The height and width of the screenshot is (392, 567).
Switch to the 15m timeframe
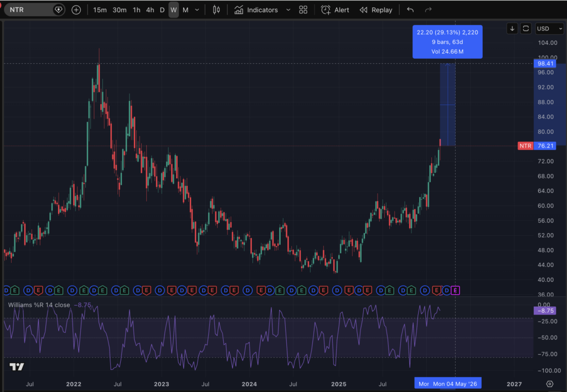[100, 10]
